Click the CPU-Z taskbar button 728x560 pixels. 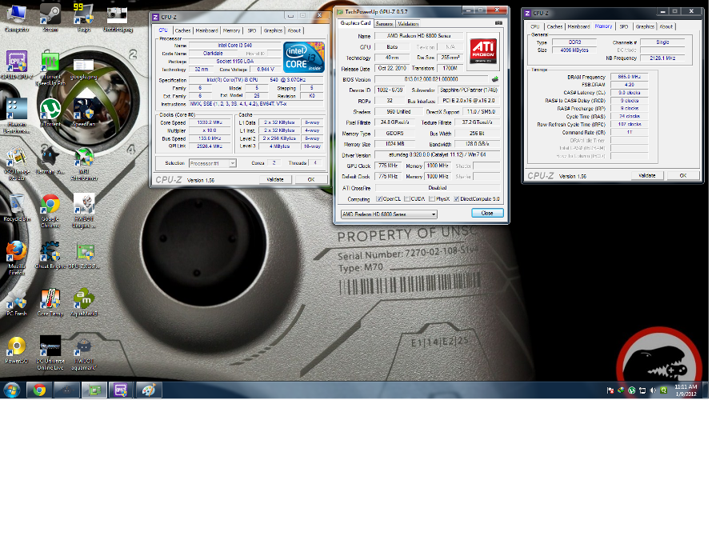pyautogui.click(x=121, y=390)
